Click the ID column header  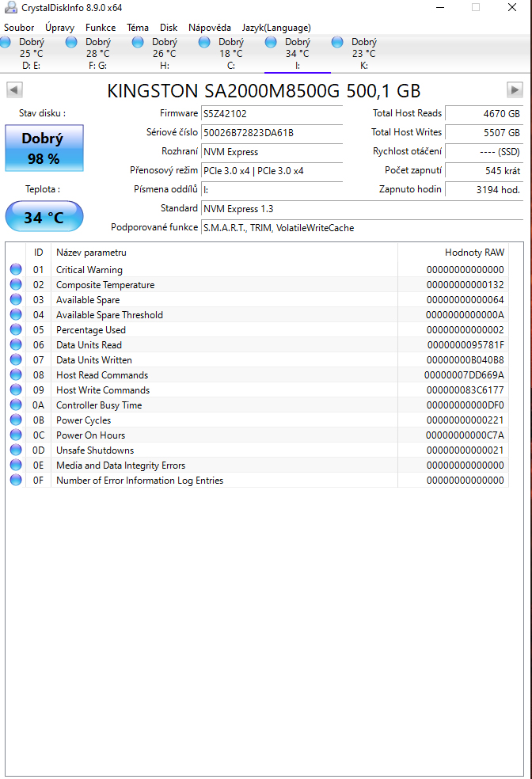click(38, 253)
